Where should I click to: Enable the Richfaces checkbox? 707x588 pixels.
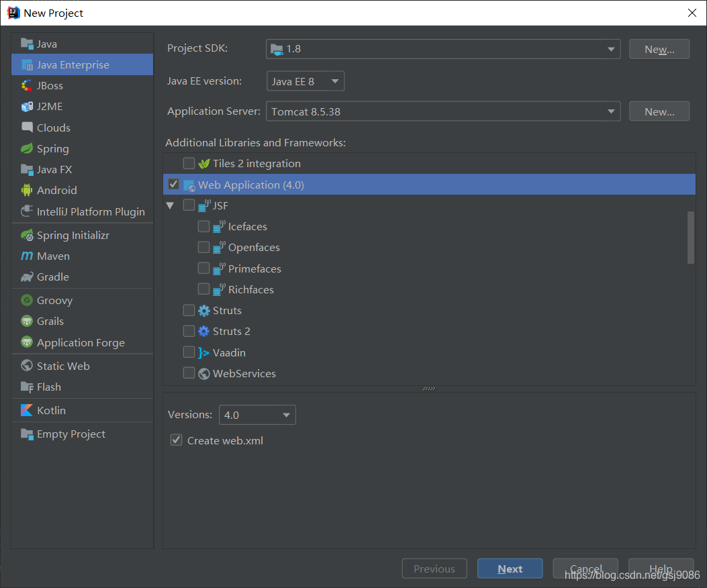[x=204, y=289]
